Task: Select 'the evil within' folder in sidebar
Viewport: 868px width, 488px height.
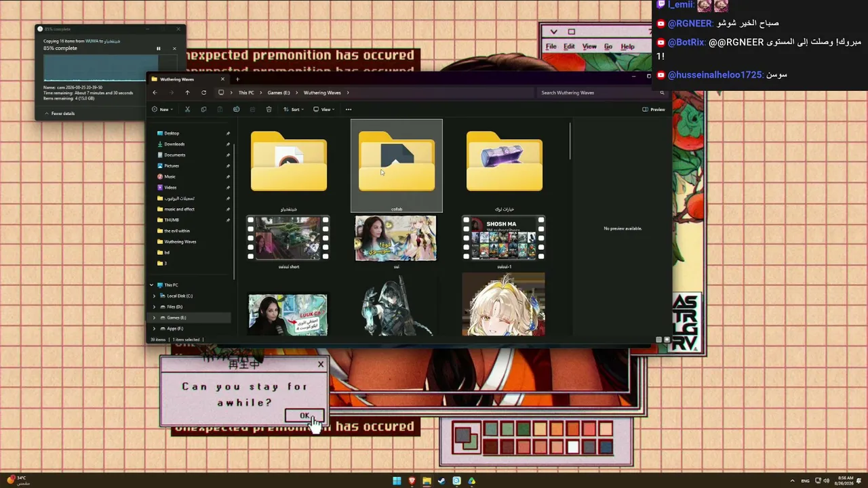Action: click(x=176, y=231)
